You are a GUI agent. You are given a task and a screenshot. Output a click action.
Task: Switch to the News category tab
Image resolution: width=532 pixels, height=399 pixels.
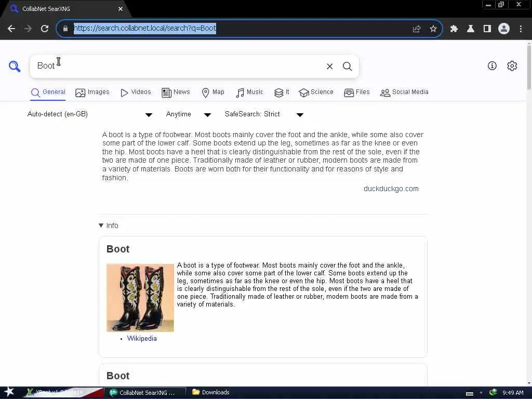click(176, 92)
